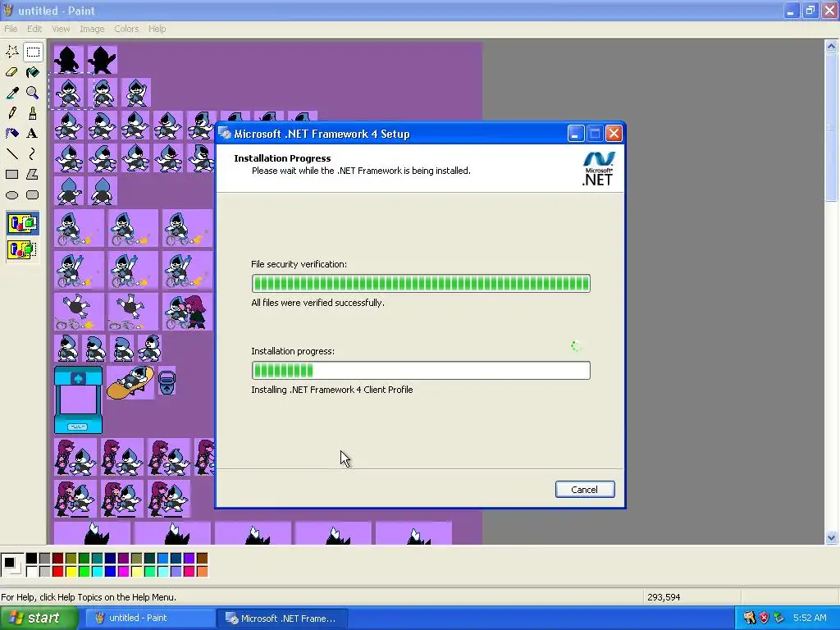Screen dimensions: 840x630
Task: Pick the bright yellow color swatch
Action: 71,572
